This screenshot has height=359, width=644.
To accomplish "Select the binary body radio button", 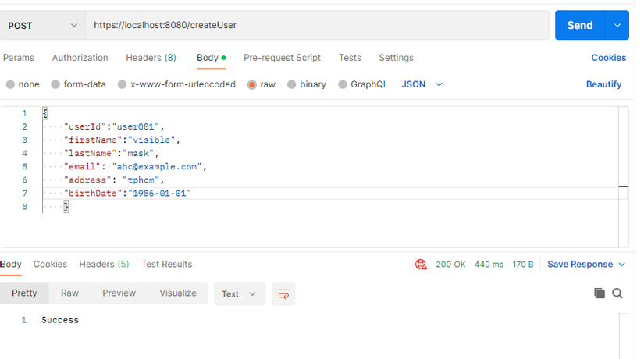I will click(x=292, y=84).
